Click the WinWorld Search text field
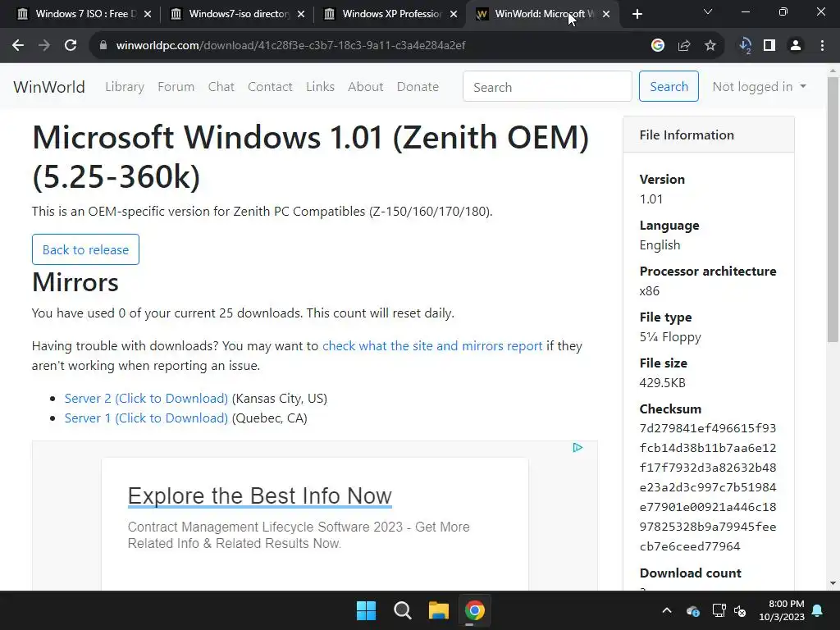Viewport: 840px width, 630px height. click(547, 86)
